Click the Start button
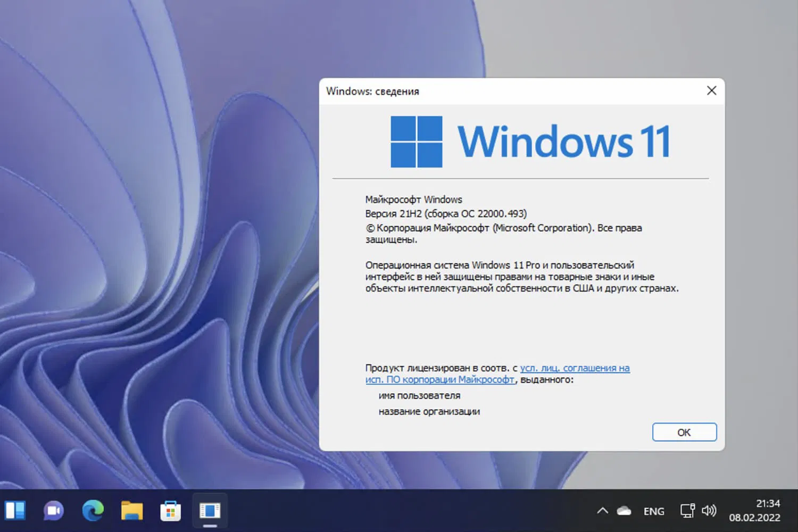 (x=16, y=510)
